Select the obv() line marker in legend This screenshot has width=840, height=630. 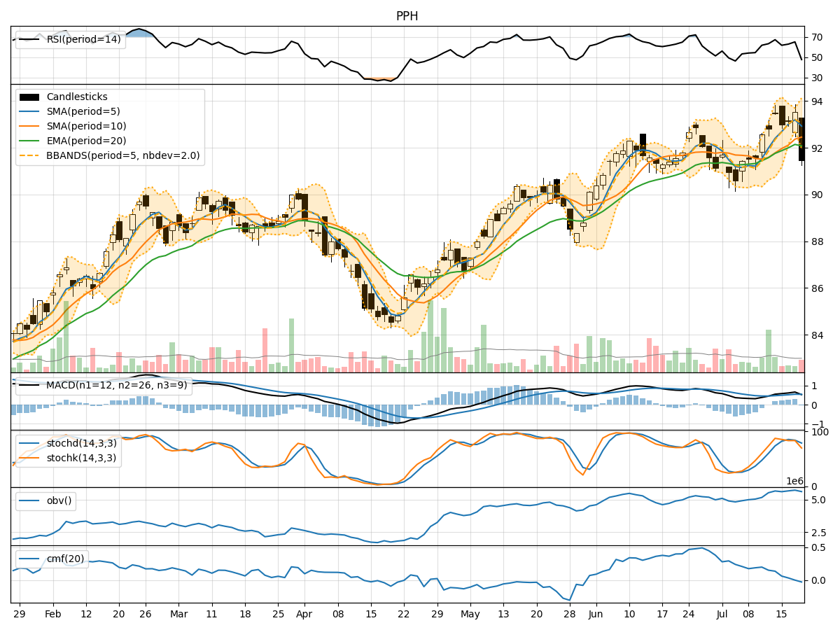29,501
